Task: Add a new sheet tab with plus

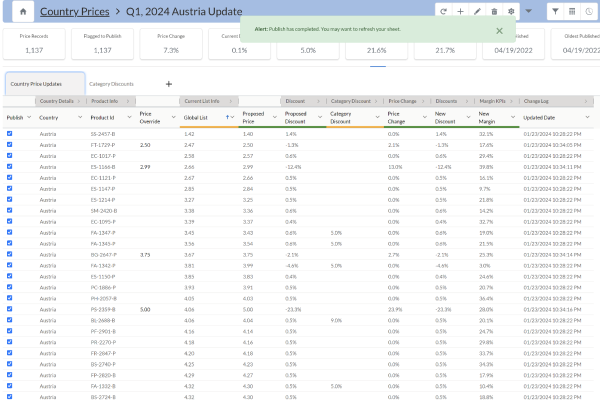Action: coord(169,84)
